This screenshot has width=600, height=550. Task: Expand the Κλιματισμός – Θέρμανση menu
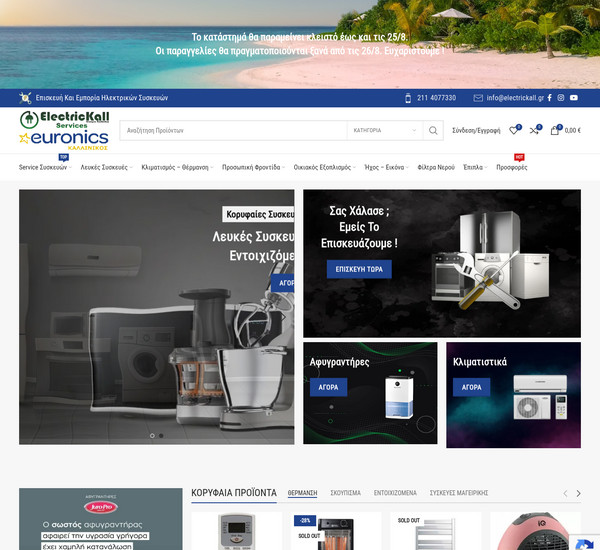click(177, 167)
